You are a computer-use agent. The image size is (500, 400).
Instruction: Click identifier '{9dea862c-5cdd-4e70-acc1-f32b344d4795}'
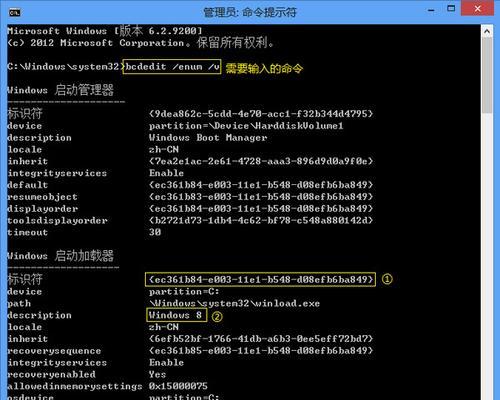(x=261, y=114)
